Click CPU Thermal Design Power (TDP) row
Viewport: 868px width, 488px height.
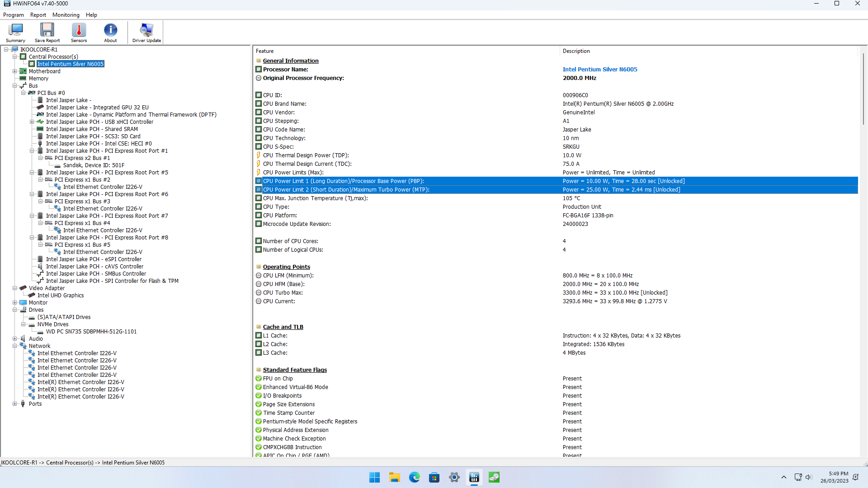[x=556, y=155]
